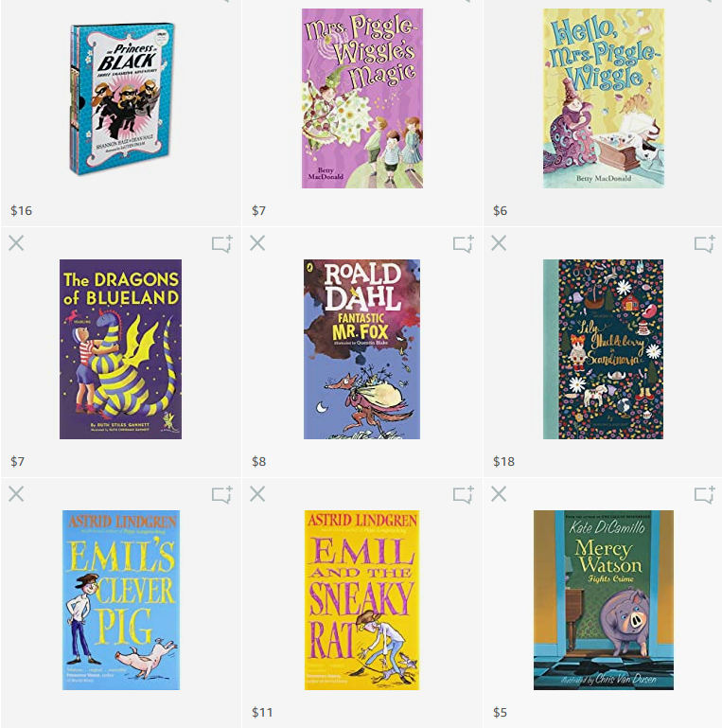Click the $11 price under Emil and the Sneaky Rat

tap(262, 712)
